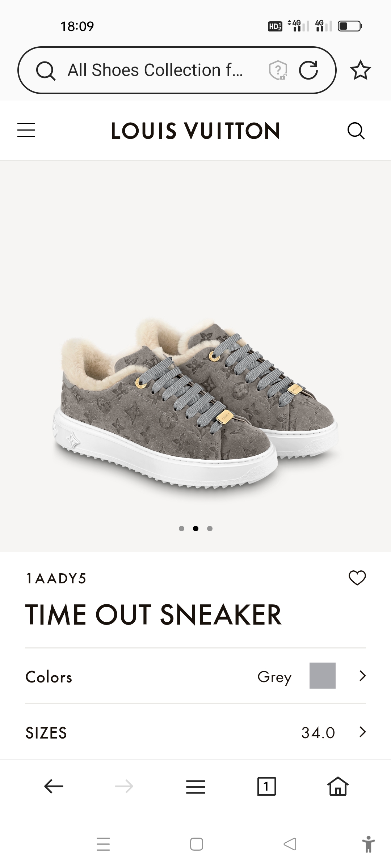Expand the Colors options chevron
Viewport: 391px width, 868px height.
(x=362, y=676)
